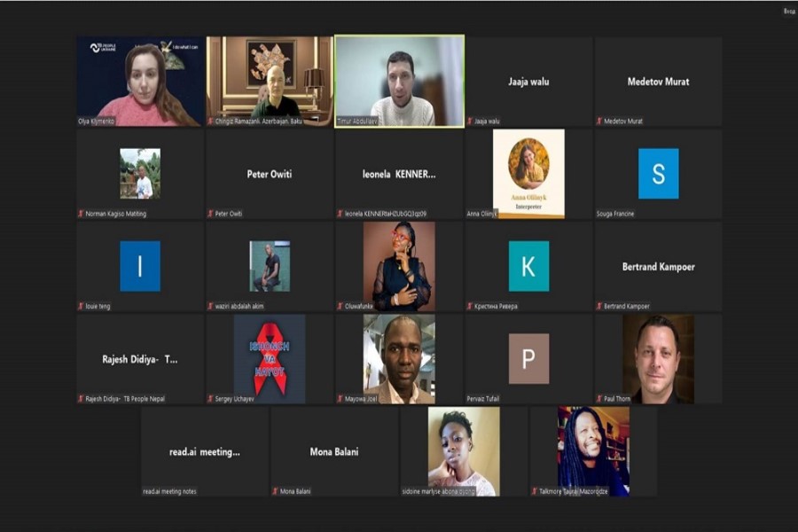The height and width of the screenshot is (532, 798).
Task: Click muted mic icon beside Peter Owiti label
Action: tap(210, 214)
